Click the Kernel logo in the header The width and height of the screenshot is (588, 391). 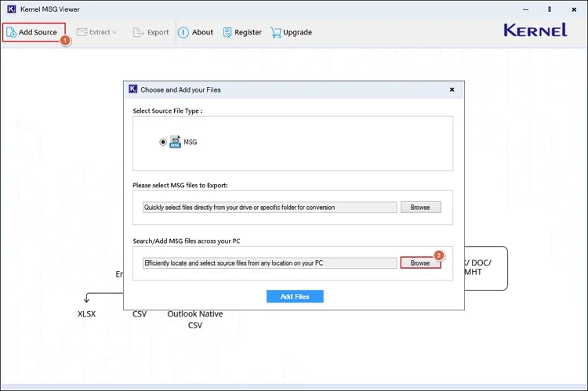pos(535,30)
